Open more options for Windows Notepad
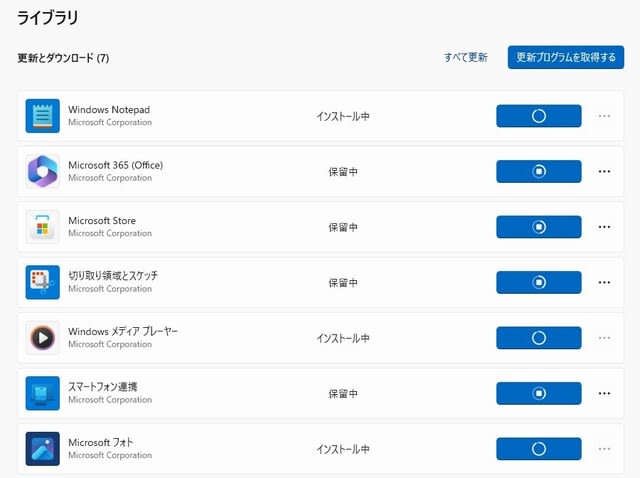Image resolution: width=640 pixels, height=478 pixels. click(x=604, y=116)
